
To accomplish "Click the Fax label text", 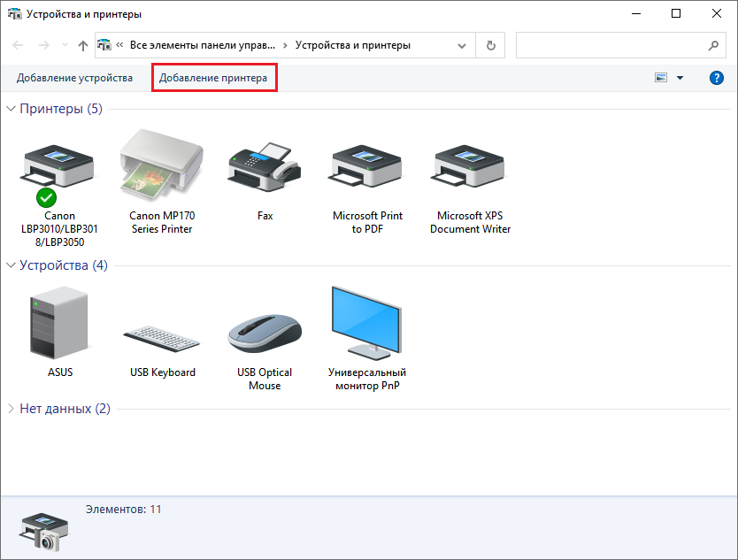I will coord(265,216).
